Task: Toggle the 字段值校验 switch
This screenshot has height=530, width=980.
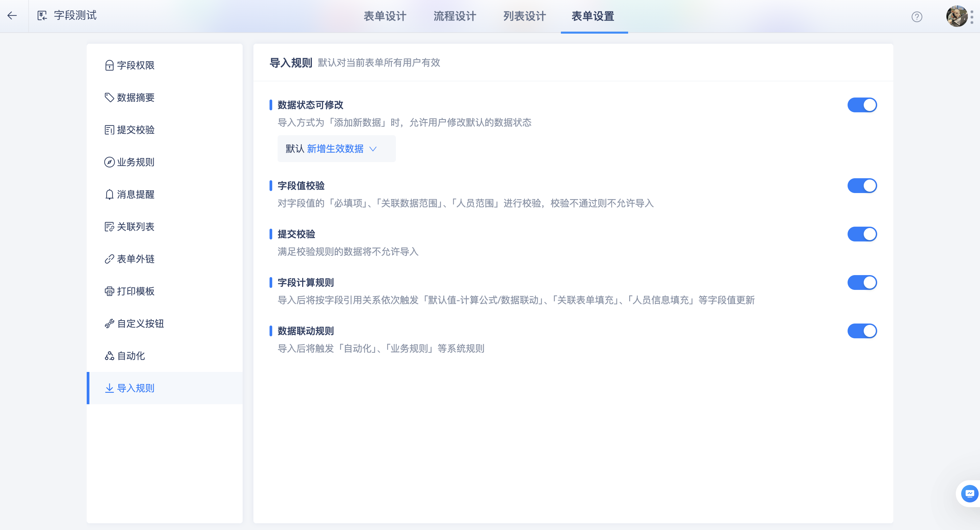Action: click(x=862, y=186)
